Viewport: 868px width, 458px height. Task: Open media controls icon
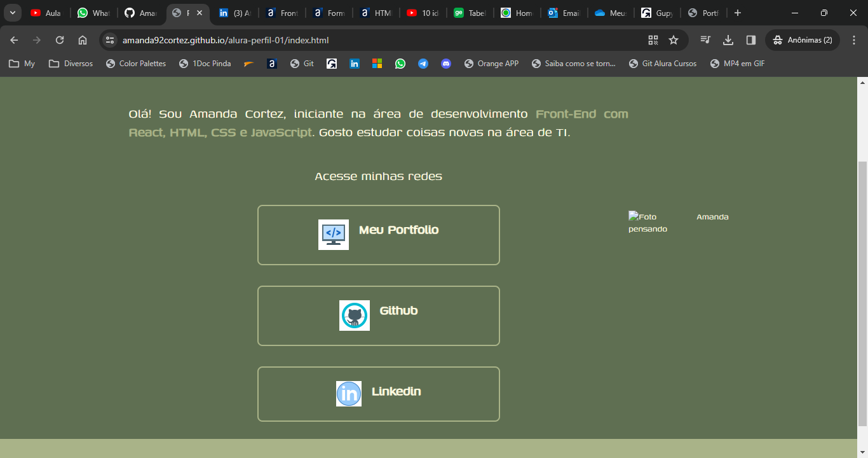[x=705, y=40]
